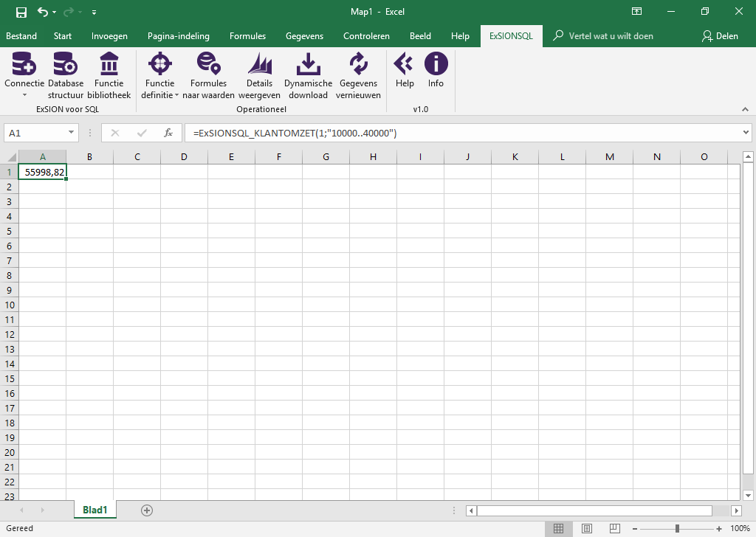The height and width of the screenshot is (537, 756).
Task: Open Customize Quick Access Toolbar dropdown
Action: coord(94,12)
